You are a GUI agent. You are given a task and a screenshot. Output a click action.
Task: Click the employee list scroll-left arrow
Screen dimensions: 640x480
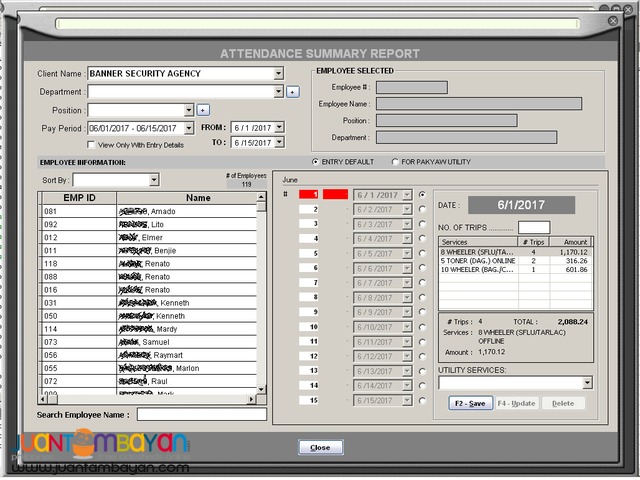coord(43,399)
